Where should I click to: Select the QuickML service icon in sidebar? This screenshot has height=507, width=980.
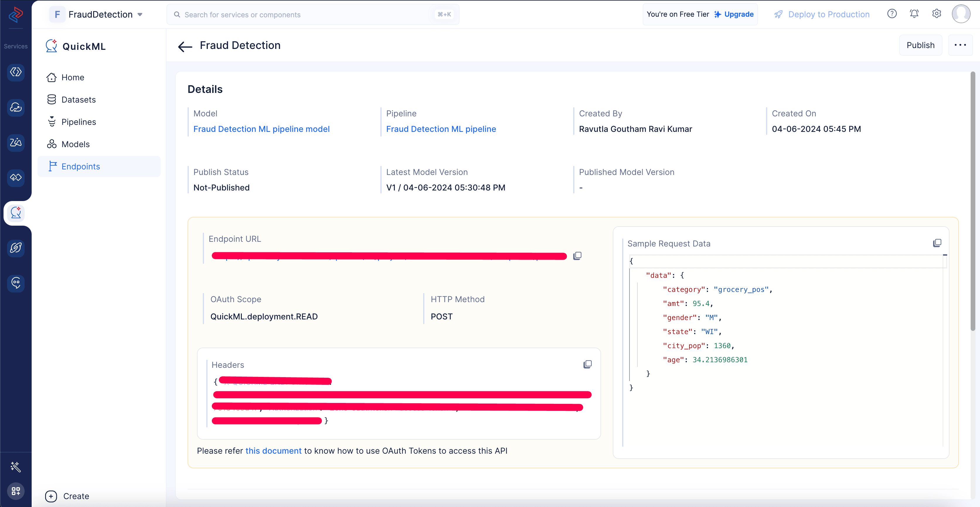pyautogui.click(x=16, y=213)
